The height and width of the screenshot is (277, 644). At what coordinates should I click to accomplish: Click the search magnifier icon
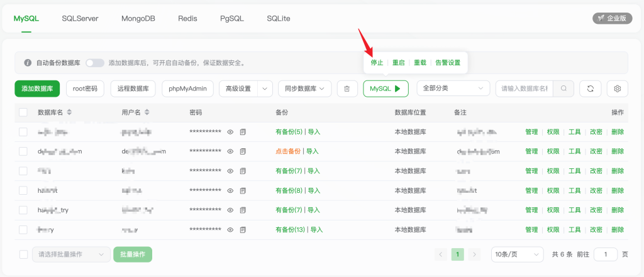point(563,89)
